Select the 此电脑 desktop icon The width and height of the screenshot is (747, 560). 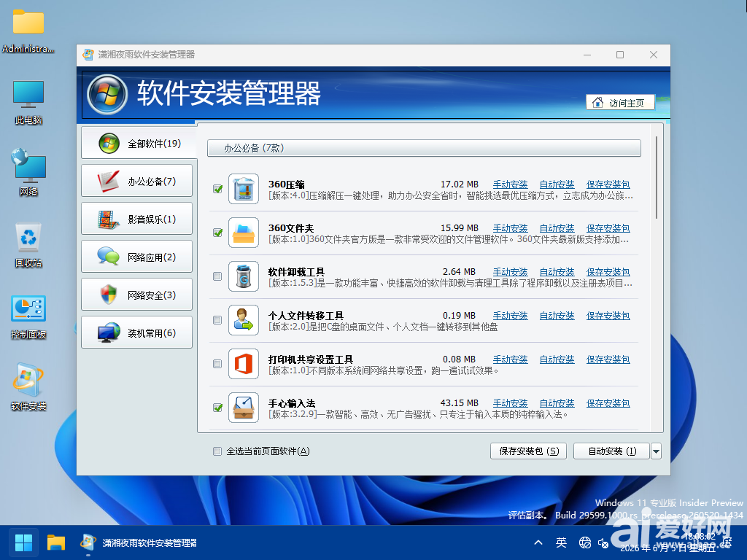(x=28, y=102)
